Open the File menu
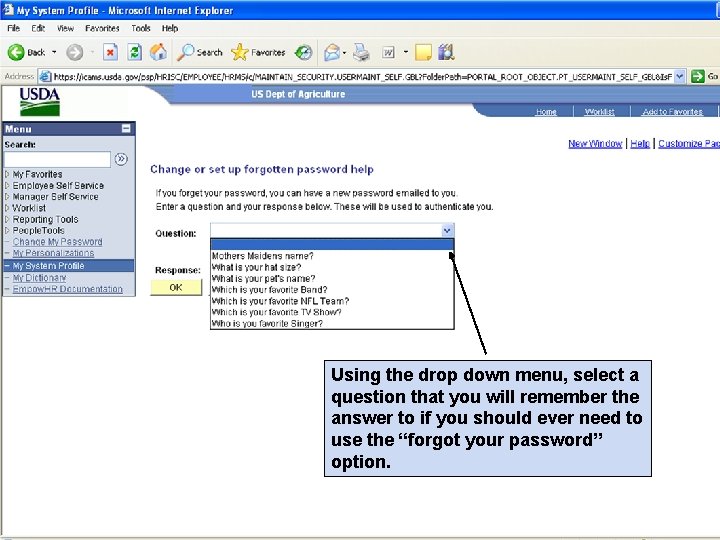Viewport: 720px width, 540px height. [x=13, y=28]
